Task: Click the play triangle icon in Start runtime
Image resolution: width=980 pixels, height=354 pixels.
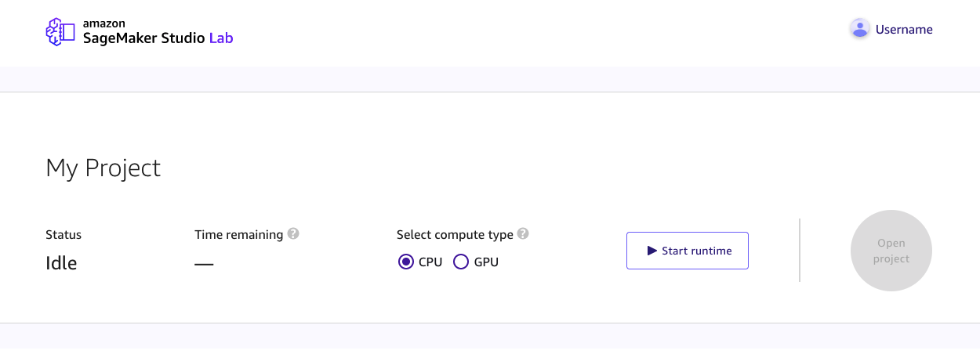Action: coord(652,251)
